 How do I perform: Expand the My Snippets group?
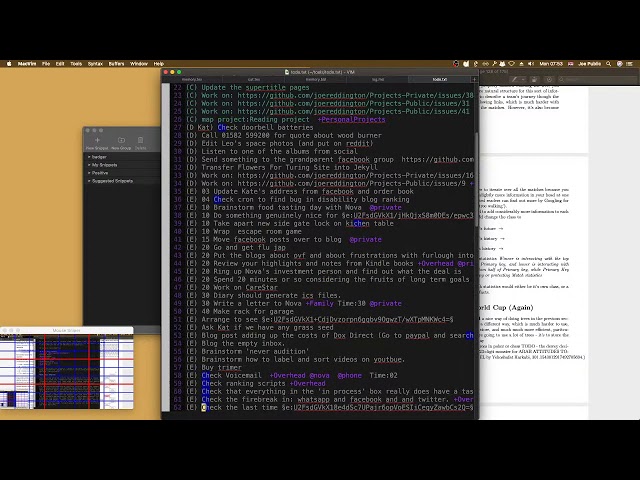103,165
